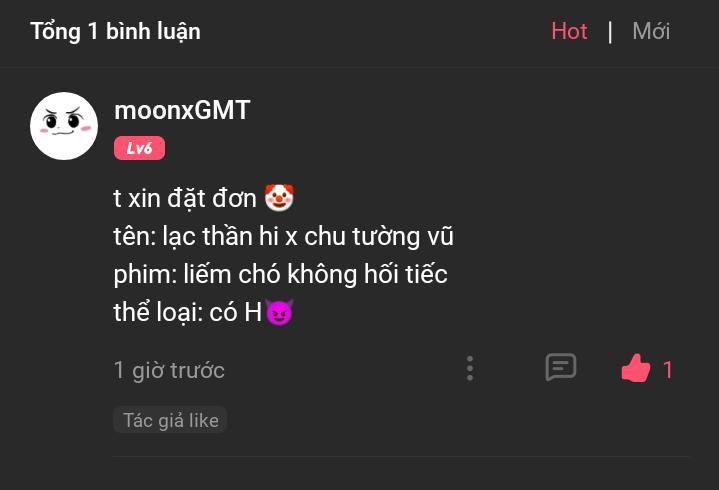Open the moonxGMT username profile

click(182, 110)
